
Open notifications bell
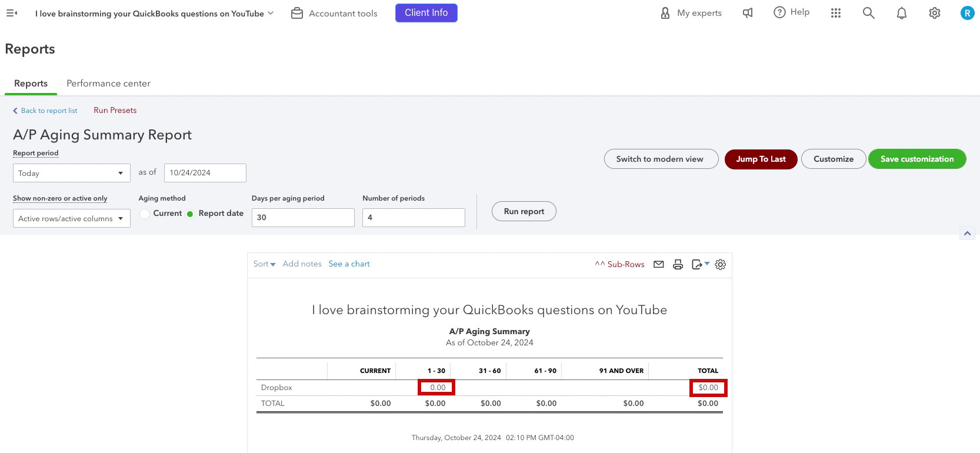[x=902, y=13]
